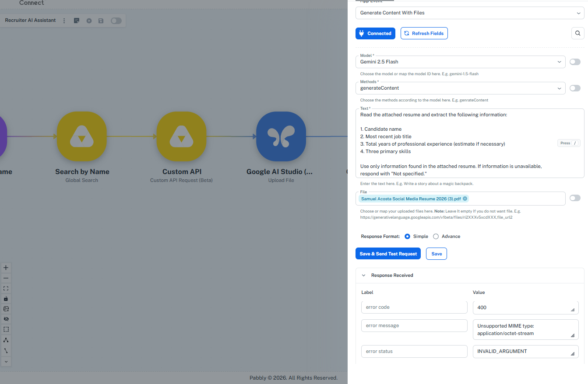The image size is (588, 384).
Task: Click the Refresh Fields button
Action: 424,33
